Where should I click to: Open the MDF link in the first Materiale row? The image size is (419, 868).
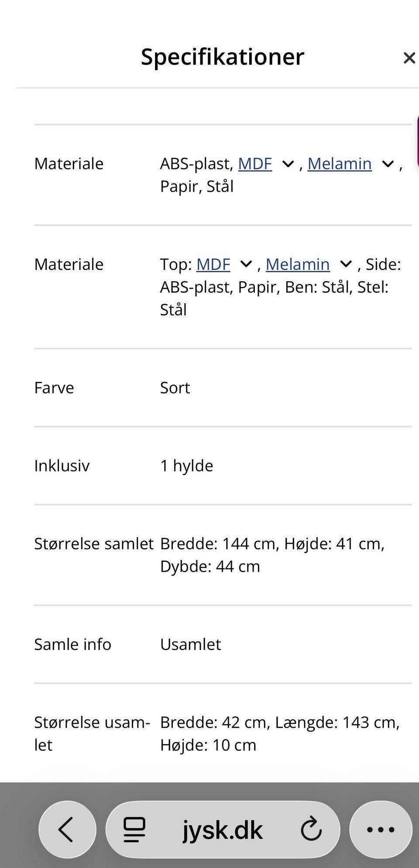tap(254, 164)
